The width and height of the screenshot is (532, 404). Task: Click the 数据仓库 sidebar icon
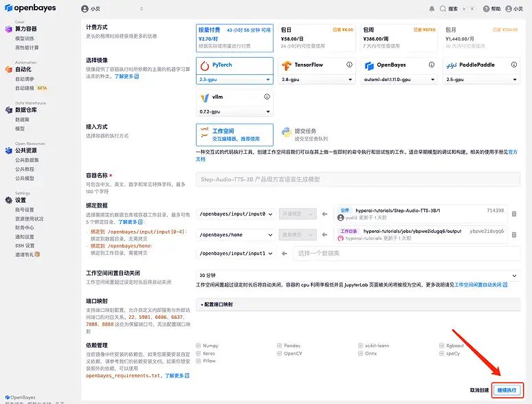click(x=8, y=110)
